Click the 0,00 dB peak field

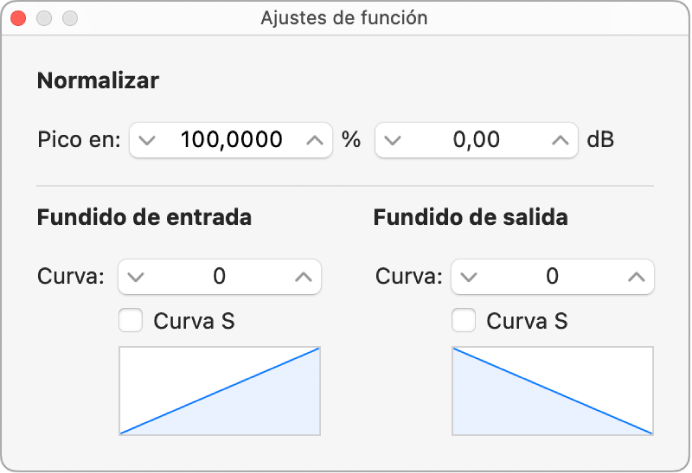pyautogui.click(x=476, y=140)
